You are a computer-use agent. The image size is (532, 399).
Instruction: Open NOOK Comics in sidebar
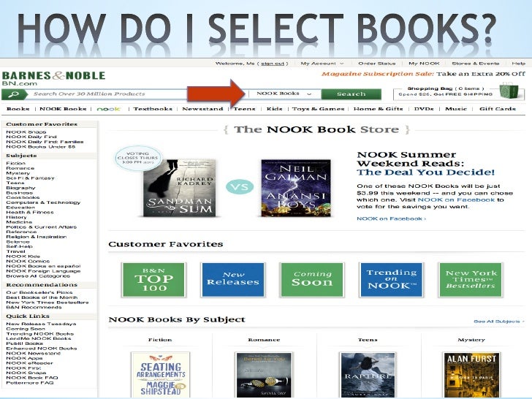coord(28,262)
